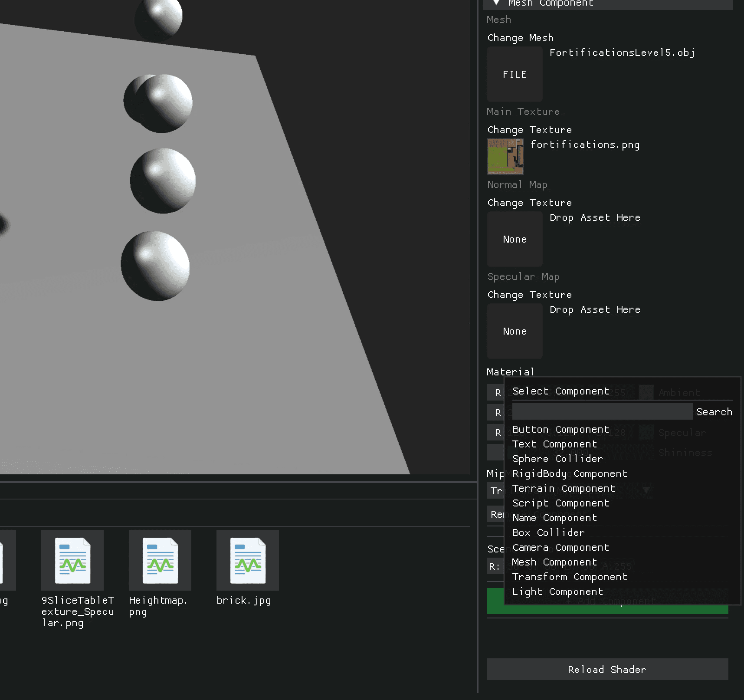Select Camera Component entry

[x=560, y=547]
